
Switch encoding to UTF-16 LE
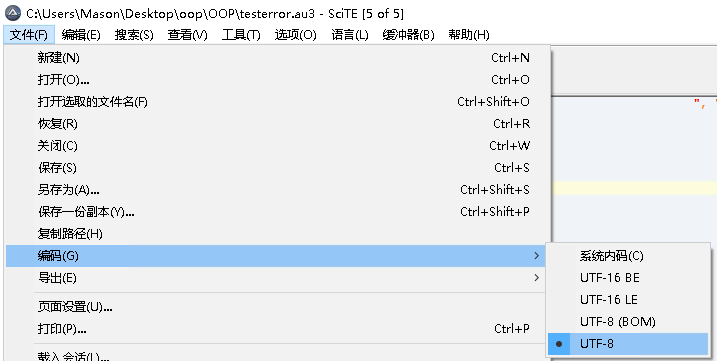pos(628,300)
